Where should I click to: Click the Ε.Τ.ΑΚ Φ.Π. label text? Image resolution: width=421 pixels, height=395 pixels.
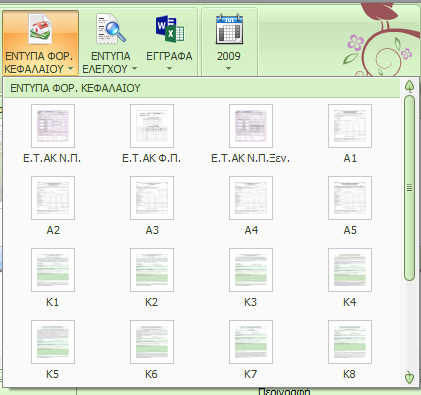point(151,158)
